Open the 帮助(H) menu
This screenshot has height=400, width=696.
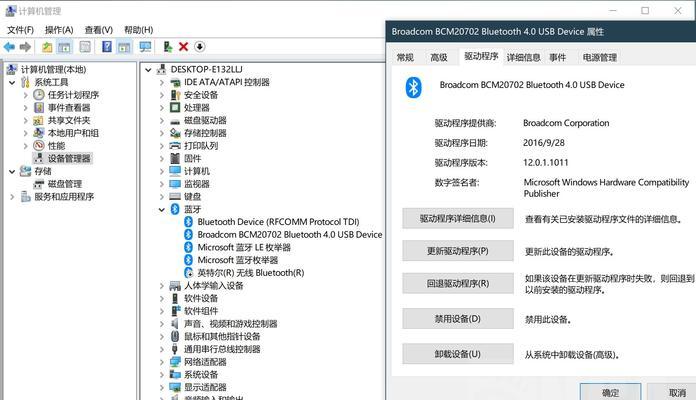click(138, 30)
